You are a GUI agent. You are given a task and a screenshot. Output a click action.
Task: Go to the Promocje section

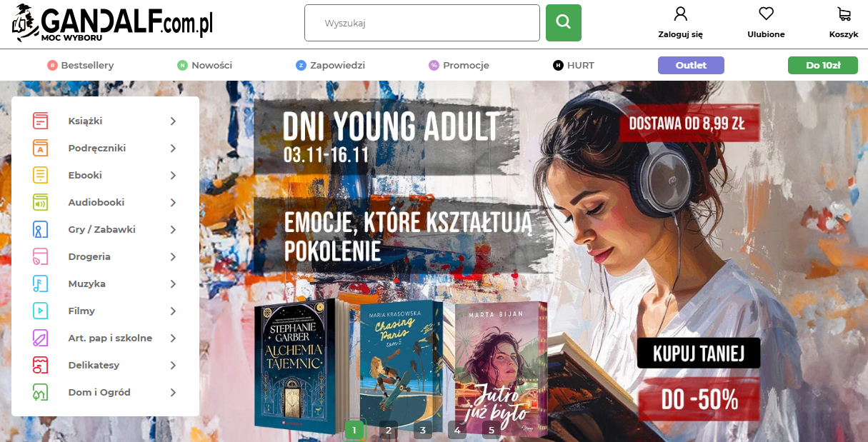(459, 66)
